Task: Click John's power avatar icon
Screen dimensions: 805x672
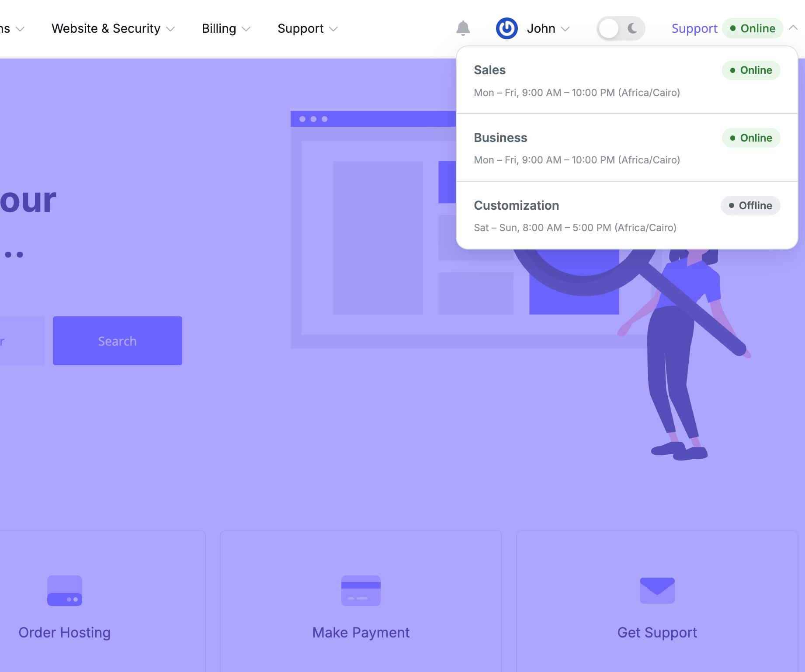Action: (x=507, y=28)
